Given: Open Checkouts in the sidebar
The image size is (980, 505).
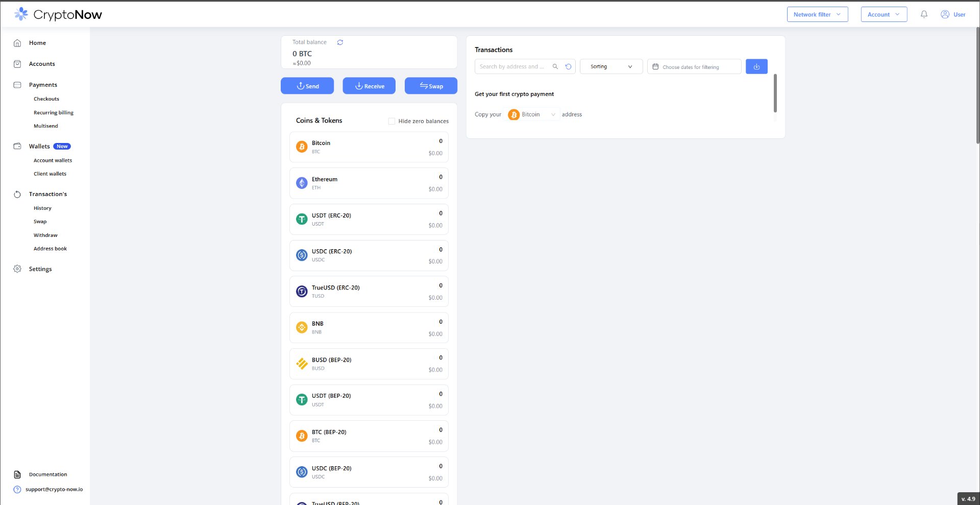Looking at the screenshot, I should click(46, 99).
